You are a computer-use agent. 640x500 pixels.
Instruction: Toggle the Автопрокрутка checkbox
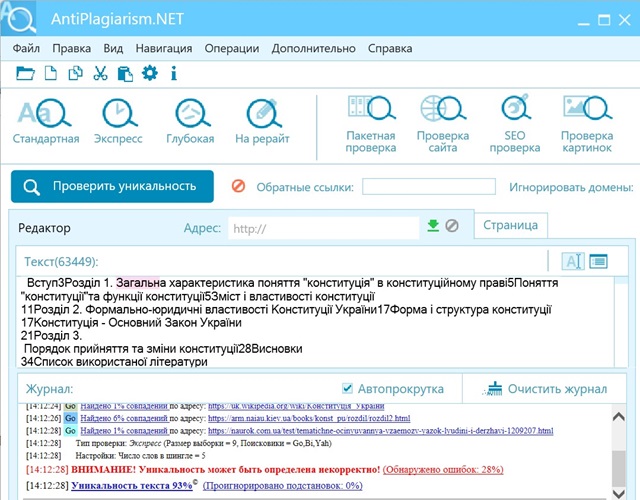pyautogui.click(x=347, y=388)
